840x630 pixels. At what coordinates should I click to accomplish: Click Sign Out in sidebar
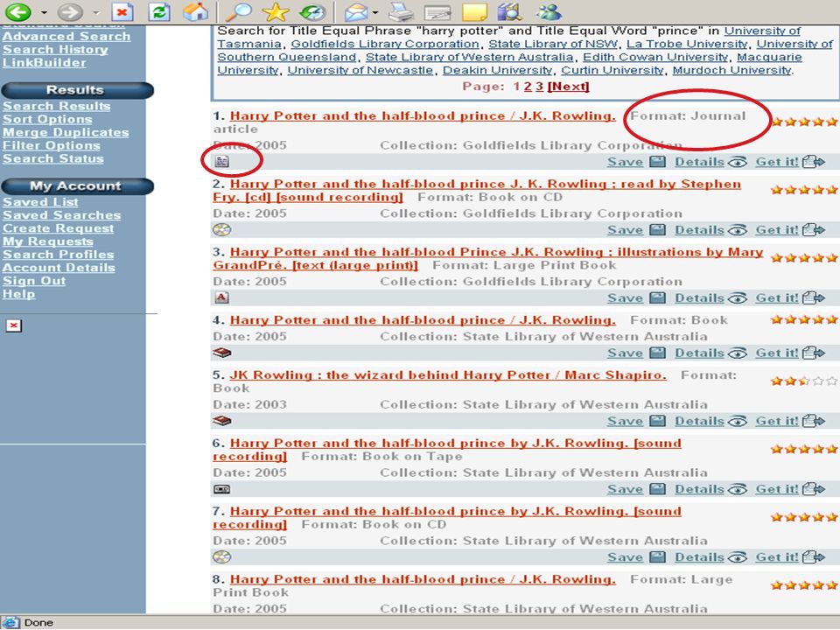(x=34, y=281)
